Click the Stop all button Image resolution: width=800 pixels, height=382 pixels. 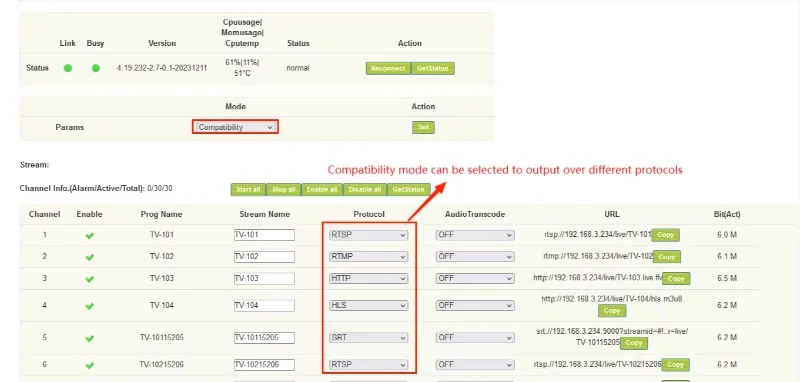(284, 190)
